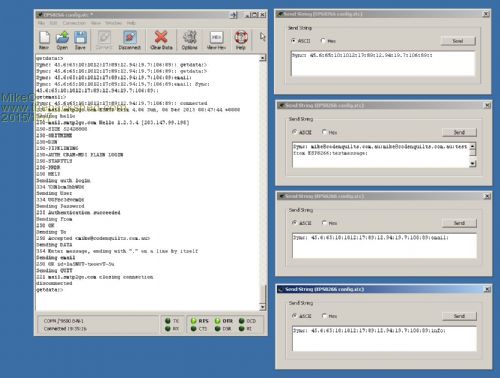Open the View menu
The image size is (500, 378).
pyautogui.click(x=96, y=23)
